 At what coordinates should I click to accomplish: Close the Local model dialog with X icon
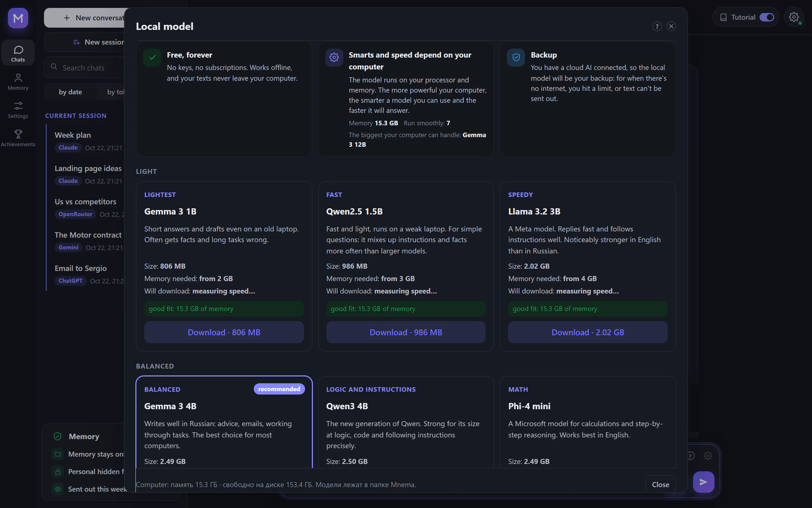671,26
